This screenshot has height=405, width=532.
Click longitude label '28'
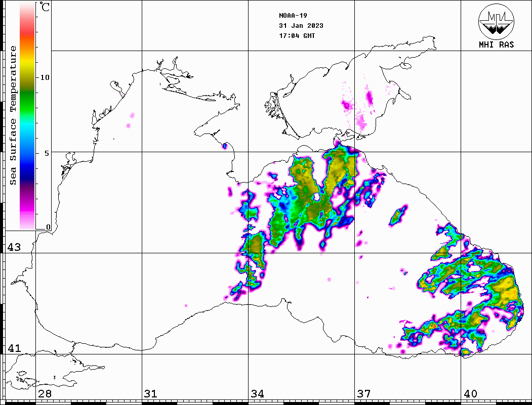click(45, 394)
